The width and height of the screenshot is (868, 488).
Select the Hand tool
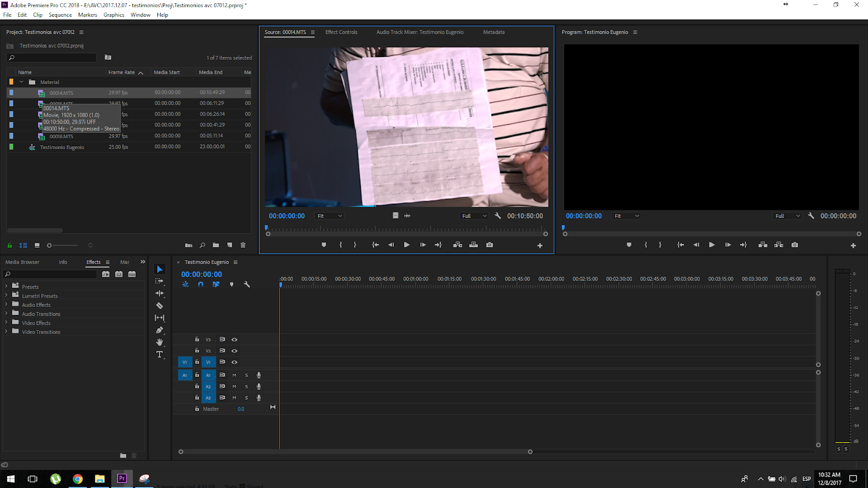(x=159, y=342)
